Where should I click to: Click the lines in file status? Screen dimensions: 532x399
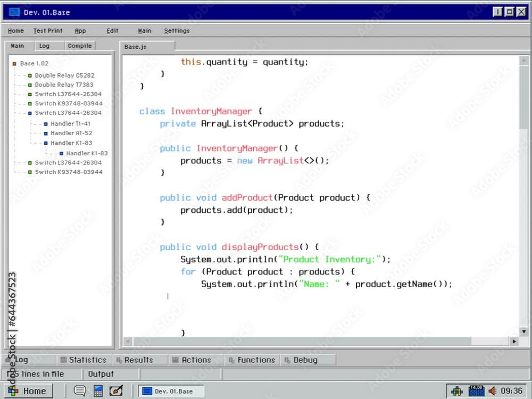43,374
